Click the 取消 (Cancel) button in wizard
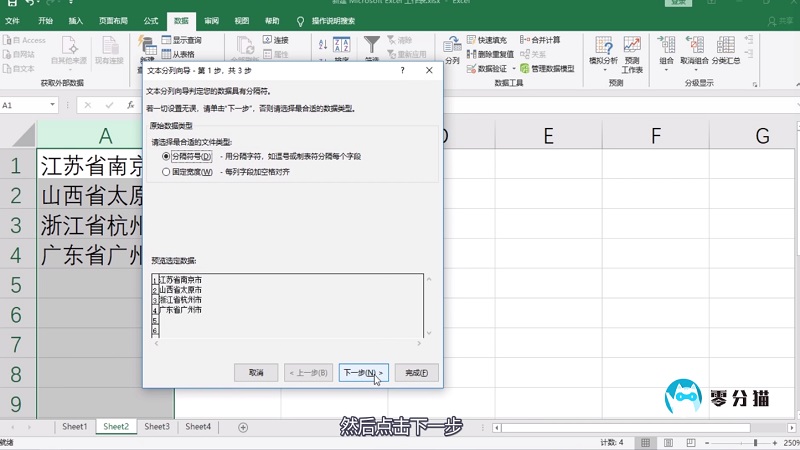This screenshot has width=800, height=450. pyautogui.click(x=256, y=373)
